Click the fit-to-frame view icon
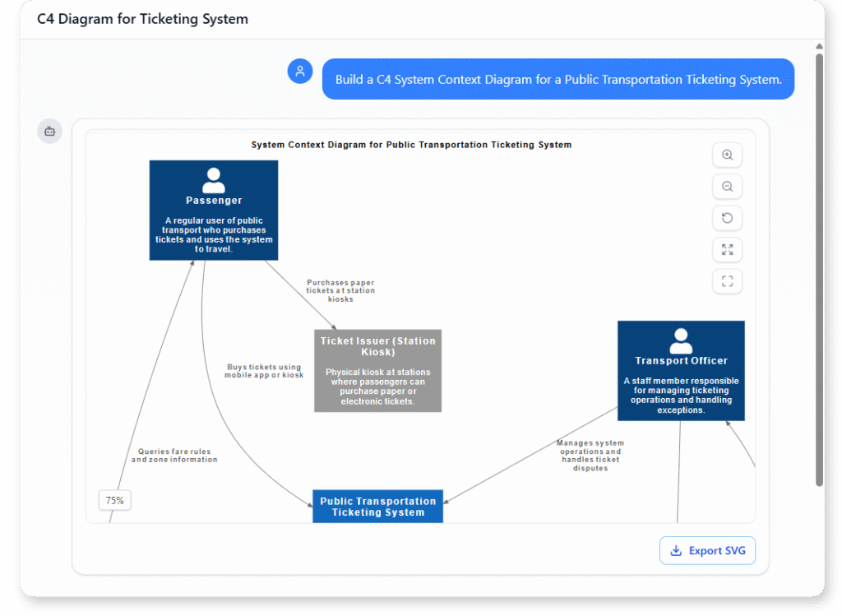Viewport: 842px width, 616px height. tap(727, 280)
